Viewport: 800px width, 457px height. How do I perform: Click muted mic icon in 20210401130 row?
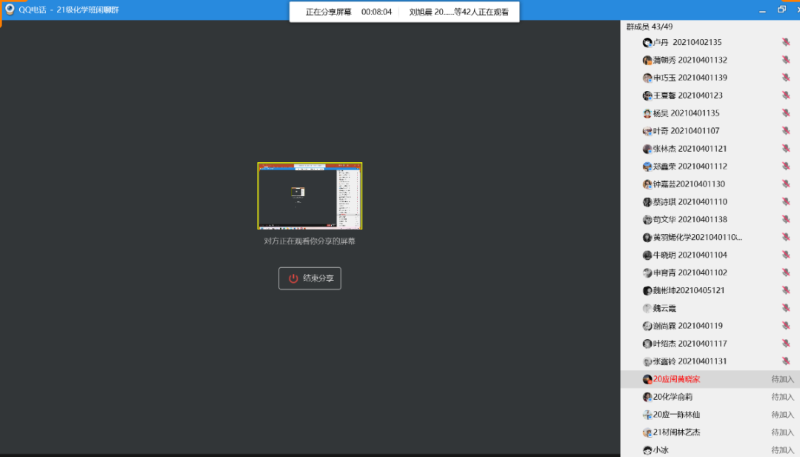click(786, 184)
